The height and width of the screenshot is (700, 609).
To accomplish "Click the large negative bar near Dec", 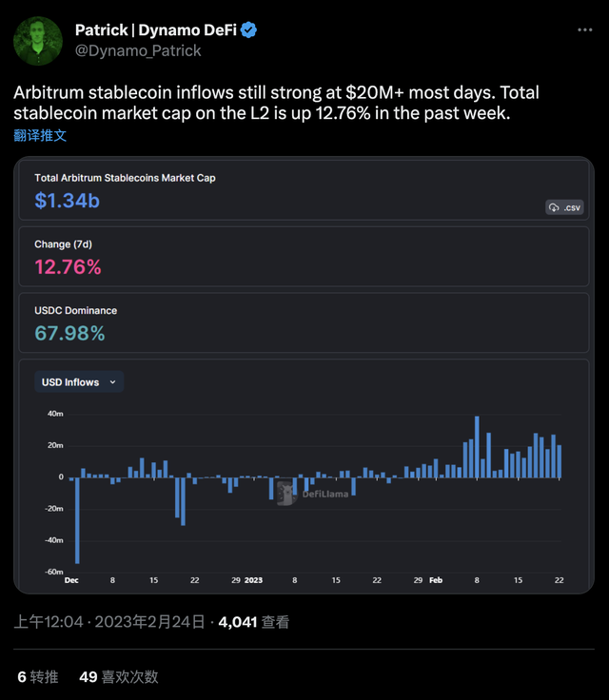I will tap(77, 519).
